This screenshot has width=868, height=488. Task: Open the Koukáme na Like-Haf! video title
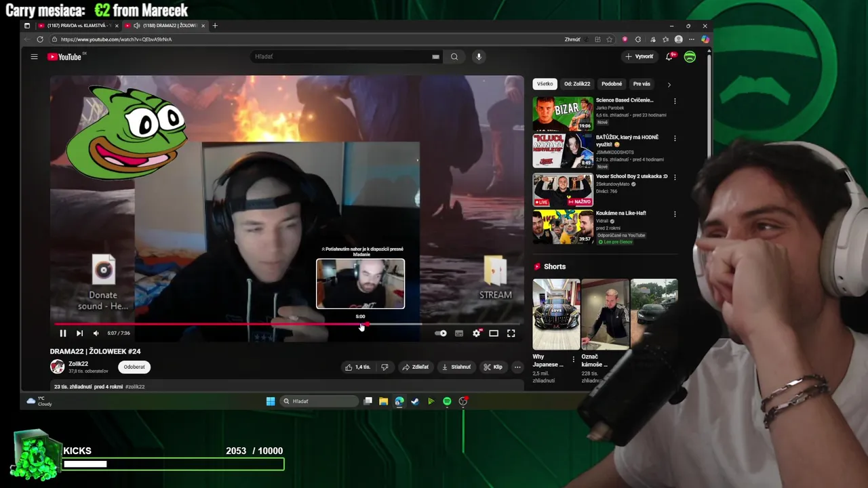pos(620,213)
